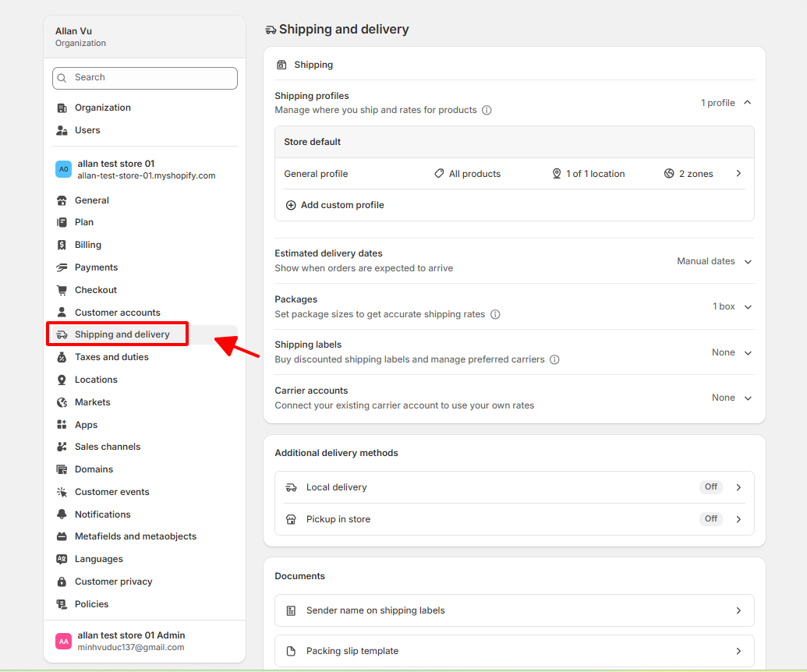Open Local delivery via its right arrow
The width and height of the screenshot is (807, 672).
click(738, 487)
